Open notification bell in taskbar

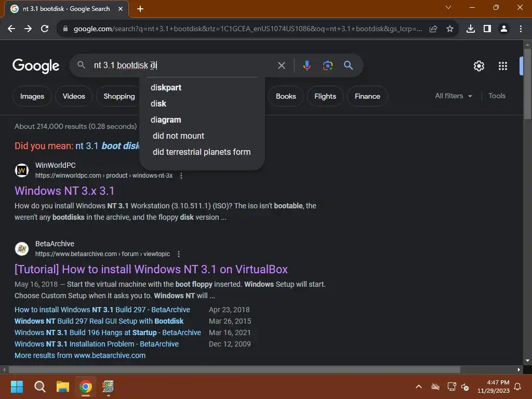[518, 387]
